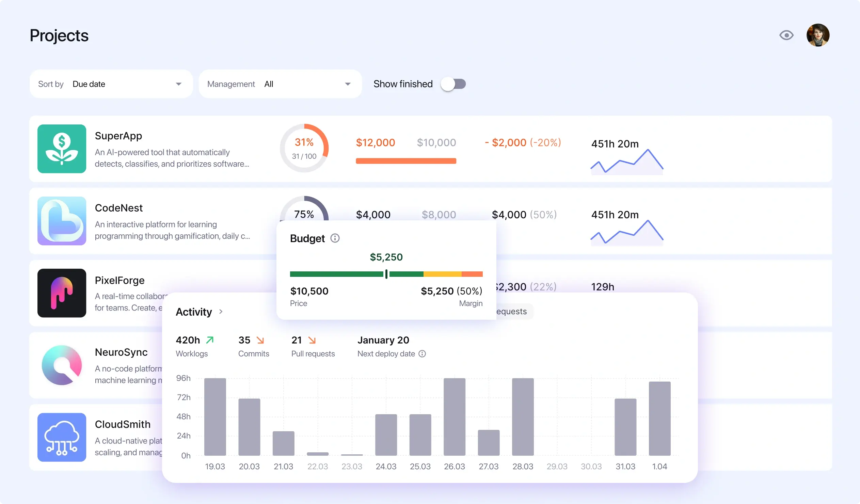860x504 pixels.
Task: Click the SuperApp plant dollar icon
Action: pos(61,149)
